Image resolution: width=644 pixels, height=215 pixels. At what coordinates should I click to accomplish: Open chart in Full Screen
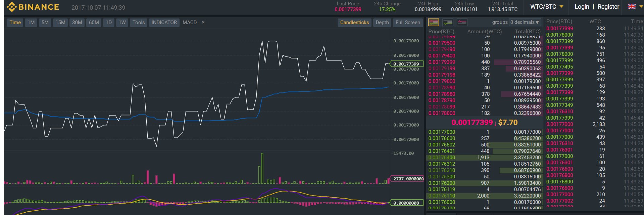coord(408,23)
